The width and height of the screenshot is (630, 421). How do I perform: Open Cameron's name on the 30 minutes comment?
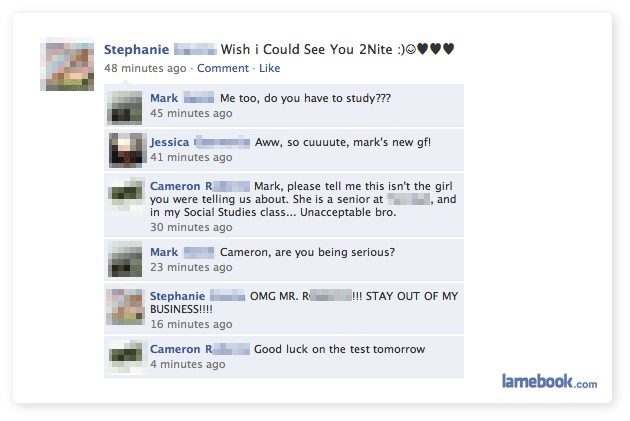[200, 186]
